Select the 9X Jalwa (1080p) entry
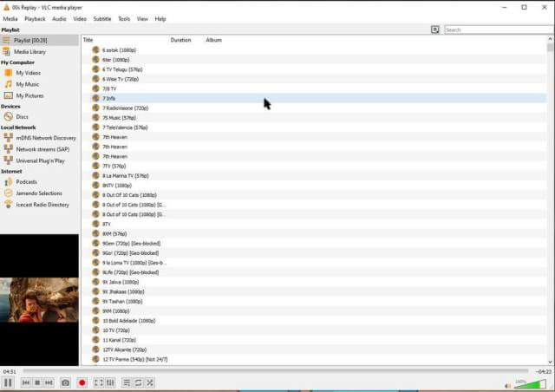The image size is (555, 392). click(314, 282)
